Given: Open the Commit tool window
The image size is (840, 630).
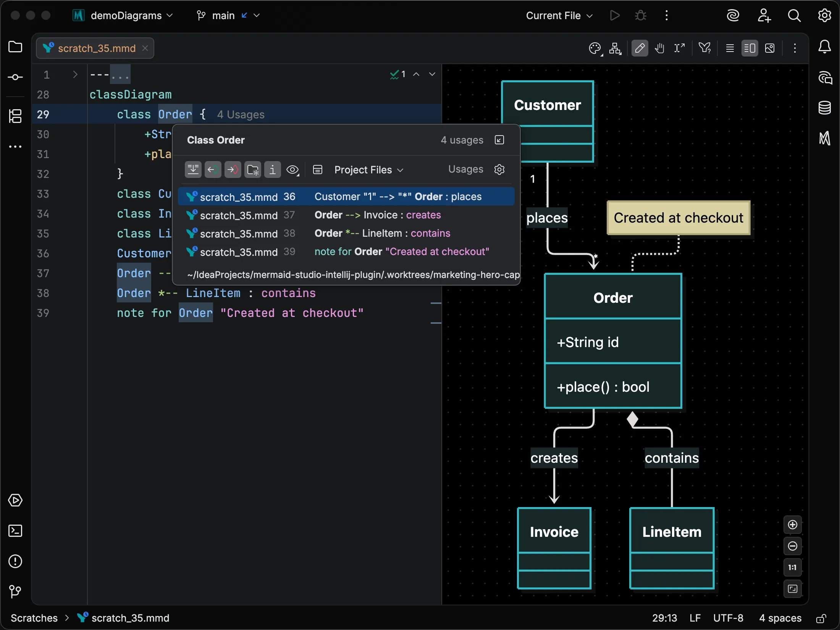Looking at the screenshot, I should click(15, 77).
